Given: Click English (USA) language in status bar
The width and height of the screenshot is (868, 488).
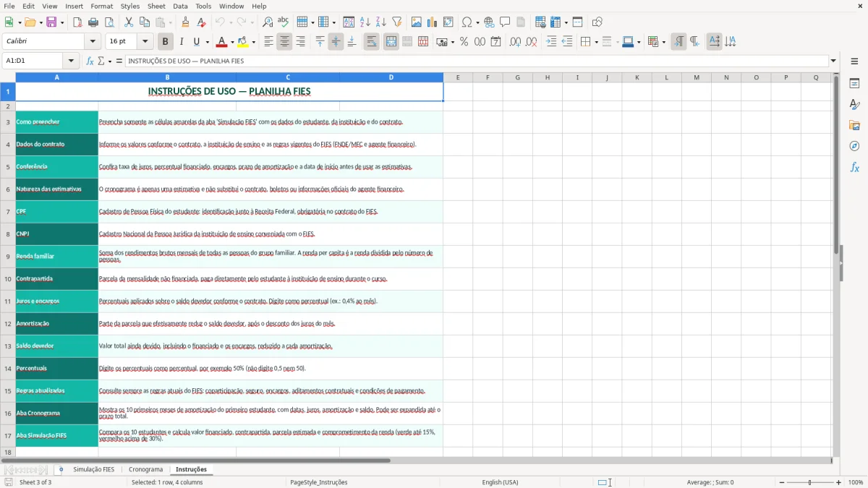Looking at the screenshot, I should [x=501, y=482].
